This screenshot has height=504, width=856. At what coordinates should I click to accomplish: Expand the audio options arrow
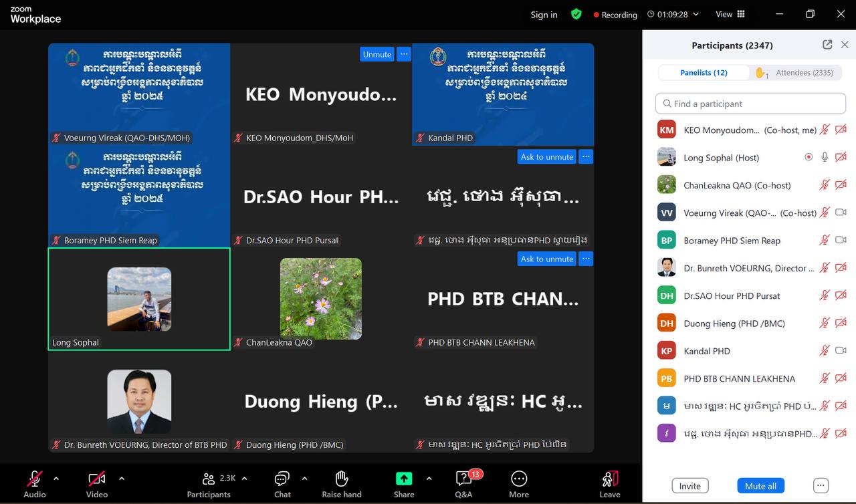56,479
